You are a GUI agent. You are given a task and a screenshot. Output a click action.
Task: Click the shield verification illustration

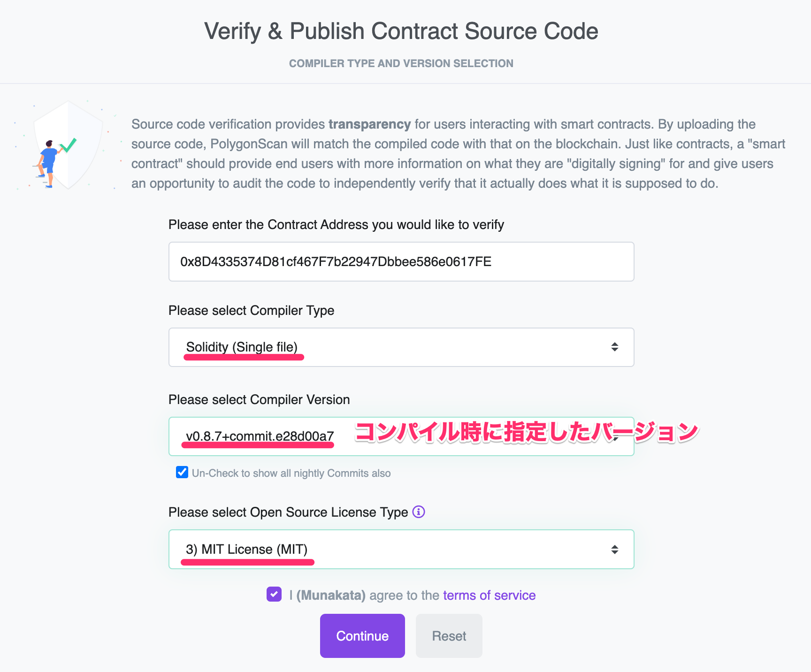pyautogui.click(x=67, y=145)
